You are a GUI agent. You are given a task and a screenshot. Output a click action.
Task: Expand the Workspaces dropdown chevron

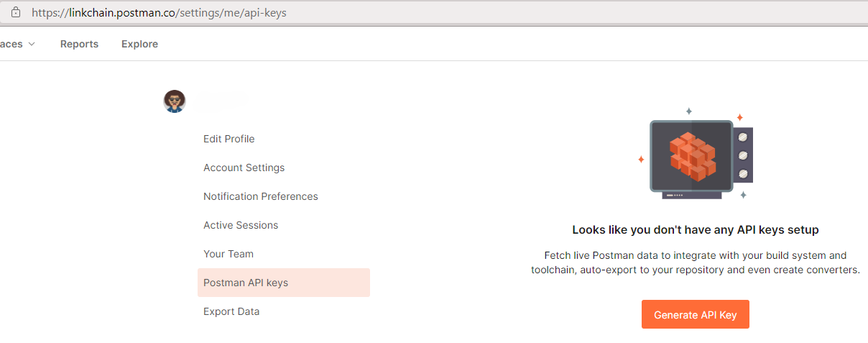point(32,45)
